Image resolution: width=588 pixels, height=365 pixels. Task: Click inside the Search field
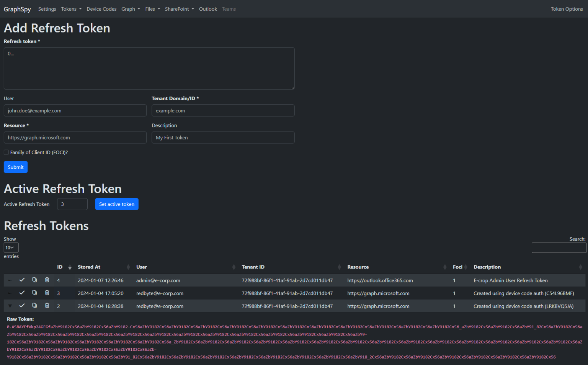pyautogui.click(x=559, y=248)
